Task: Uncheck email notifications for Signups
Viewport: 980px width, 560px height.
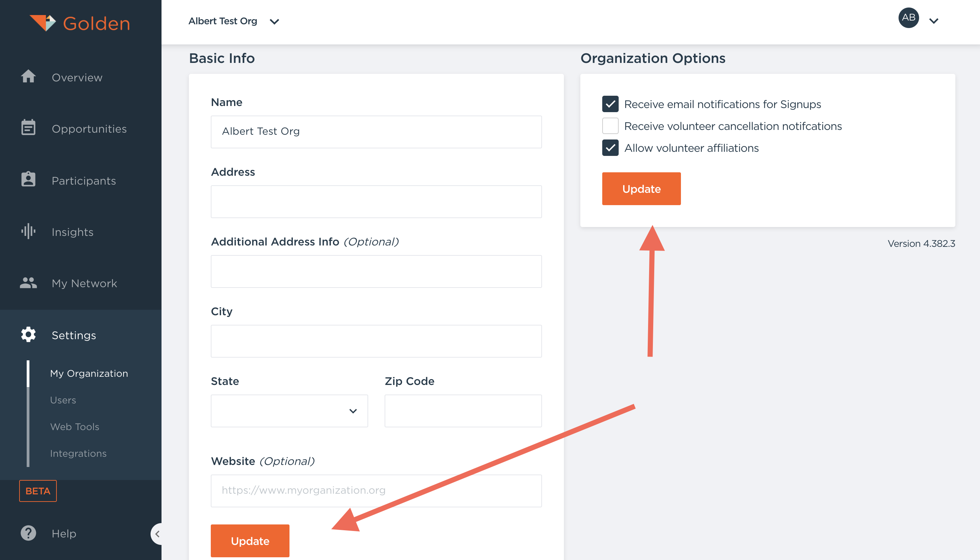Action: coord(610,104)
